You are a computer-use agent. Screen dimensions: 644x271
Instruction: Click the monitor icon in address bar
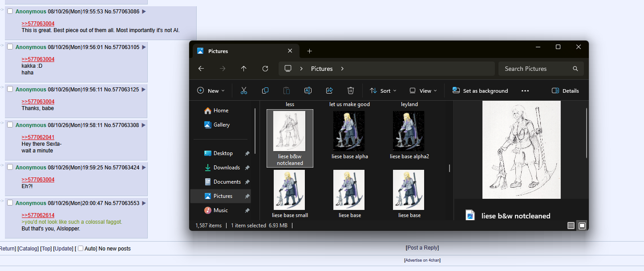tap(288, 69)
